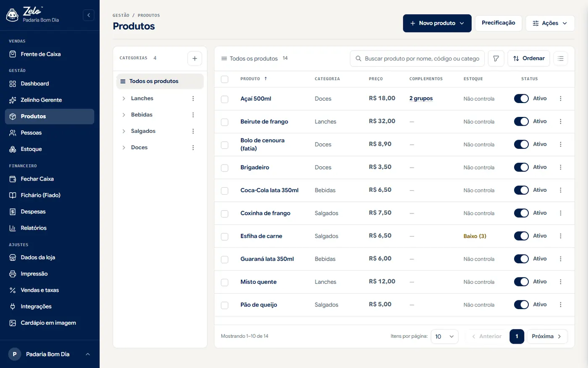Open Dashboard in the sidebar
588x368 pixels.
point(50,84)
